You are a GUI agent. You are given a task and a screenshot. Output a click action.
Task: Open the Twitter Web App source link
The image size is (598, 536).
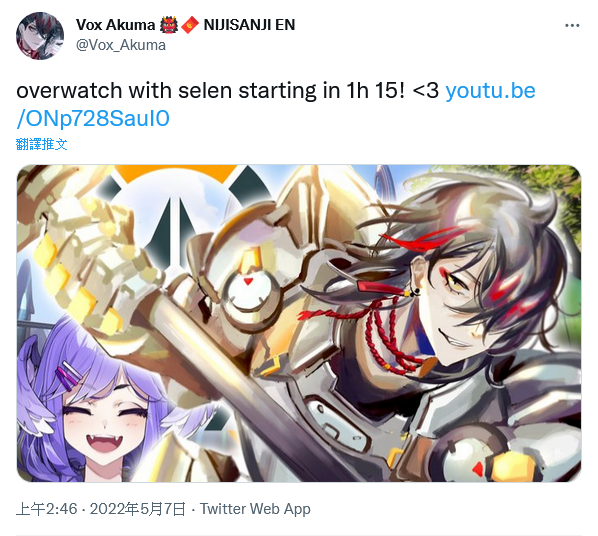click(255, 509)
